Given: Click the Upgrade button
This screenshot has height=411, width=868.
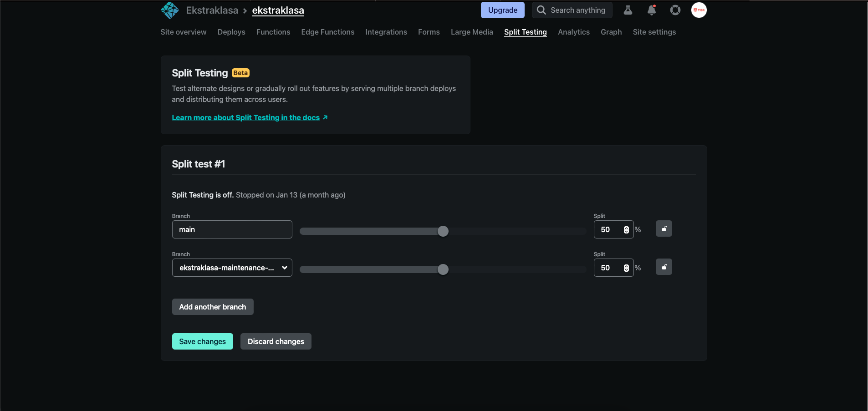Looking at the screenshot, I should [x=503, y=10].
